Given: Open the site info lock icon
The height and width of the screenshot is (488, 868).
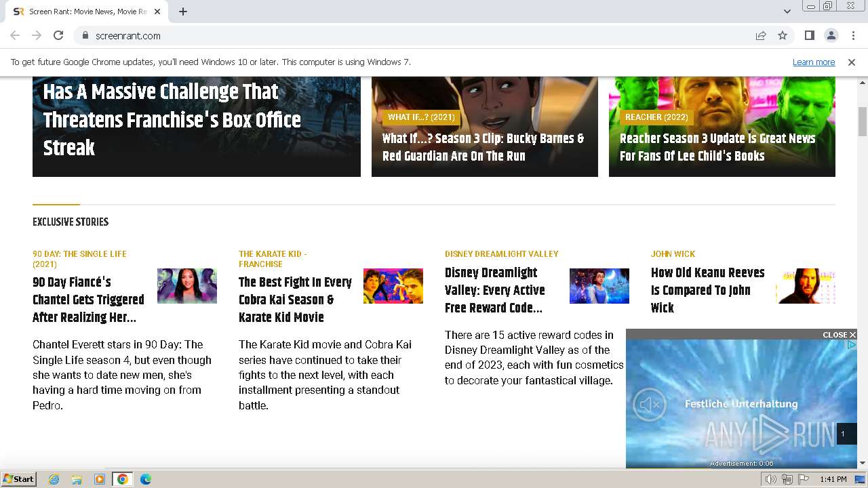Looking at the screenshot, I should pos(85,35).
